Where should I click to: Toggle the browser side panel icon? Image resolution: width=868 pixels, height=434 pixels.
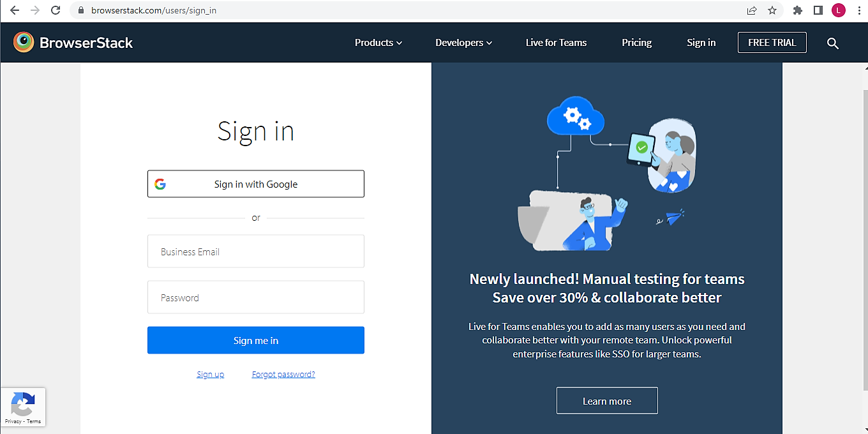(818, 10)
